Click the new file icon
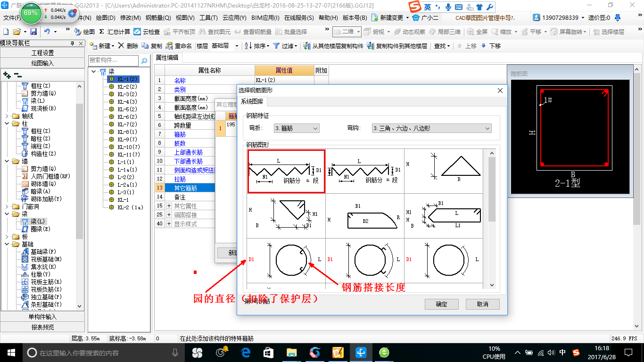The width and height of the screenshot is (644, 362). (x=6, y=32)
